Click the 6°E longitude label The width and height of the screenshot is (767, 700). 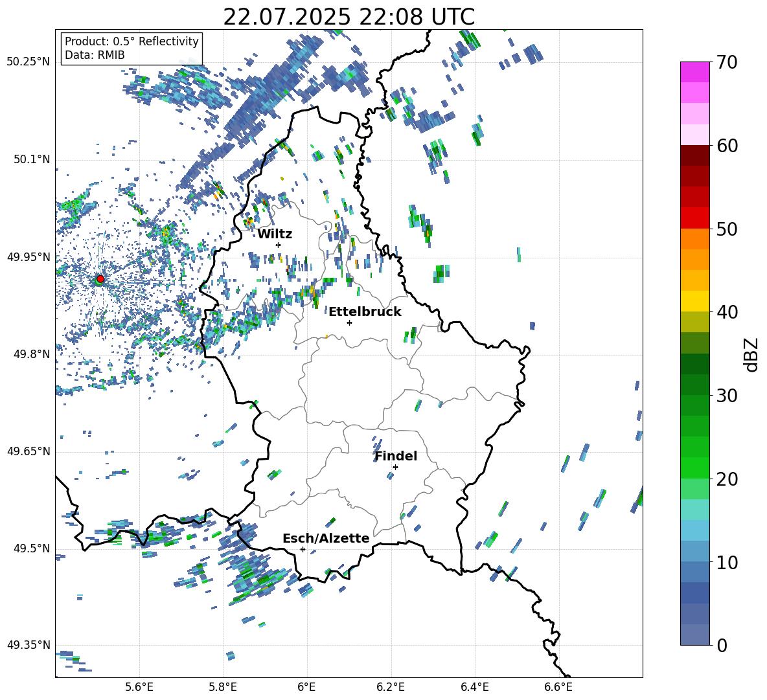pyautogui.click(x=306, y=687)
